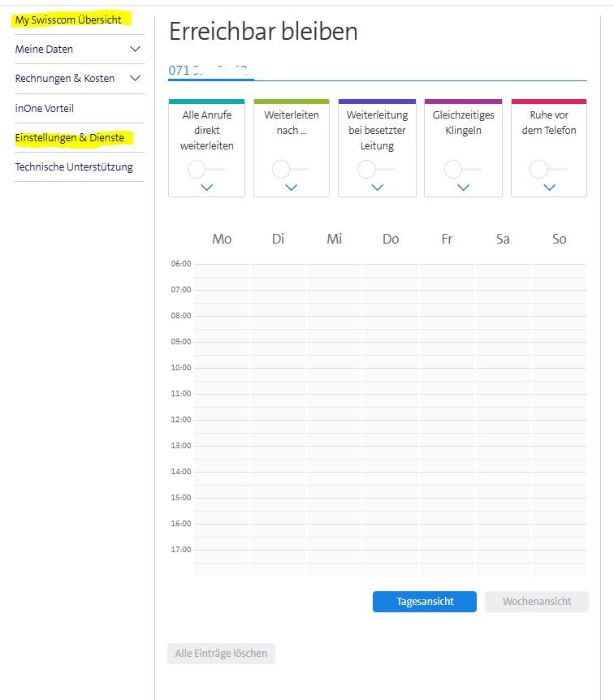Expand 'Rechnungen & Kosten' sidebar chevron
Viewport: 614px width, 700px height.
tap(136, 79)
